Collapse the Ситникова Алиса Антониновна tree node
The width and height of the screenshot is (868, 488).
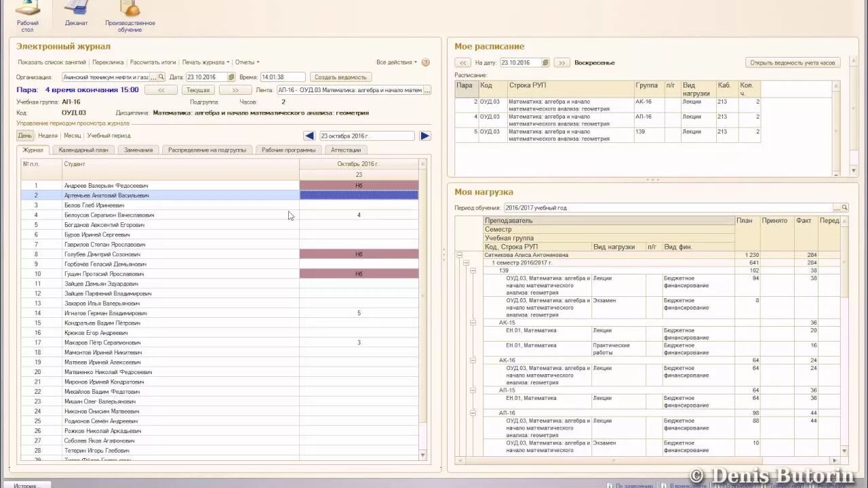pos(459,256)
